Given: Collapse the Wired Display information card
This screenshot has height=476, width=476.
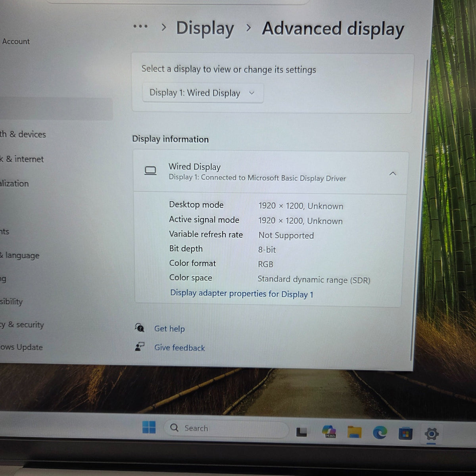Looking at the screenshot, I should (x=393, y=174).
